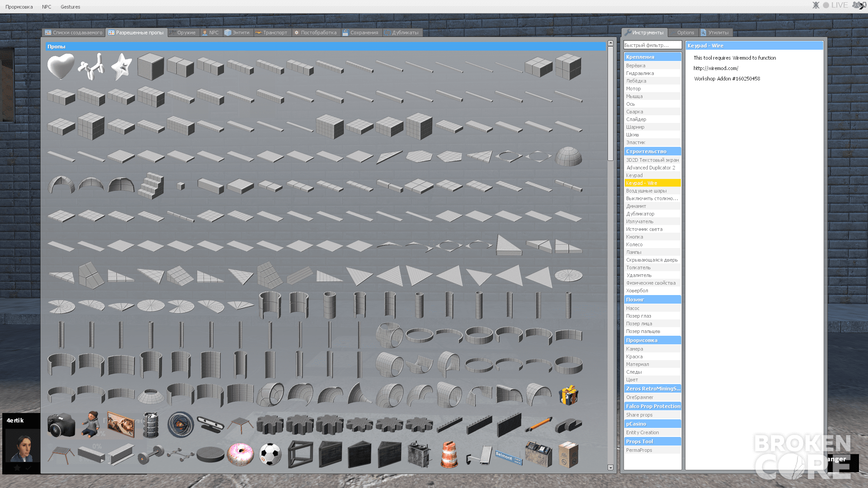Spawn the soccer ball prop
Screen dimensions: 868x488
coord(270,455)
